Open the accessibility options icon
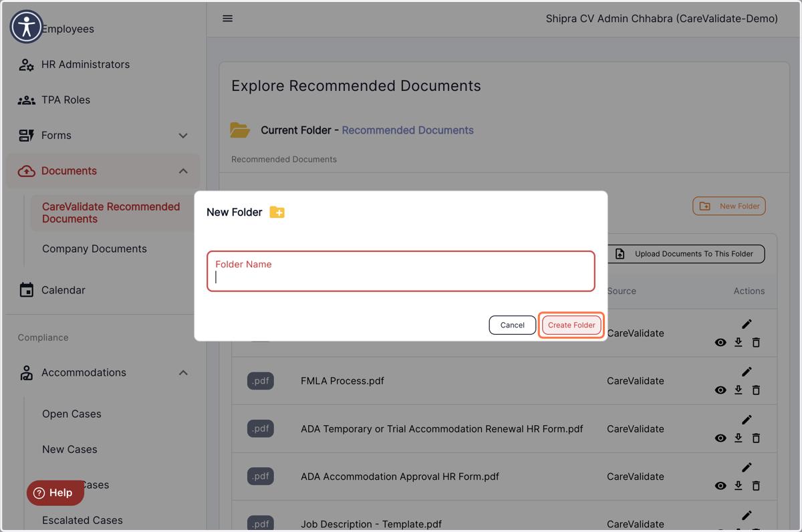Image resolution: width=802 pixels, height=532 pixels. [x=27, y=27]
